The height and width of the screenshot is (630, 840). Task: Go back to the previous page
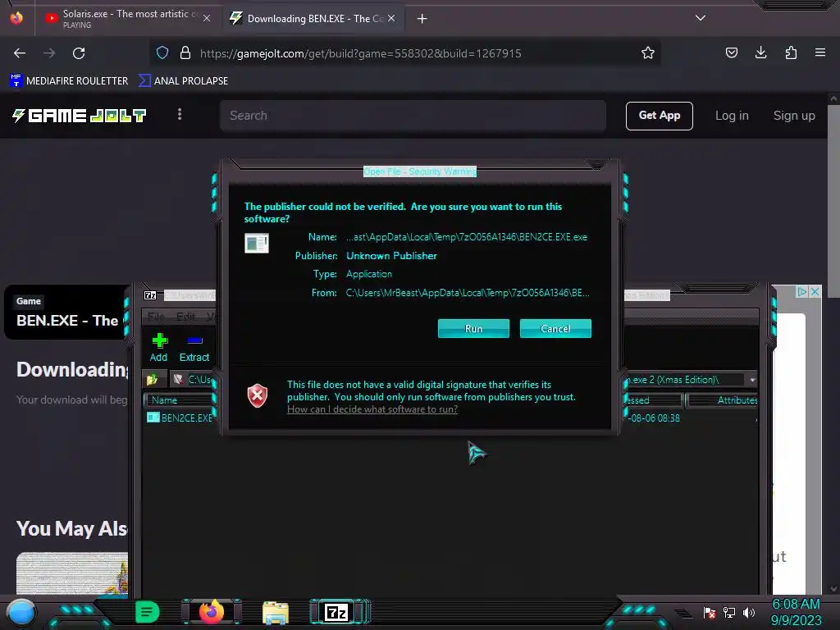click(x=20, y=53)
